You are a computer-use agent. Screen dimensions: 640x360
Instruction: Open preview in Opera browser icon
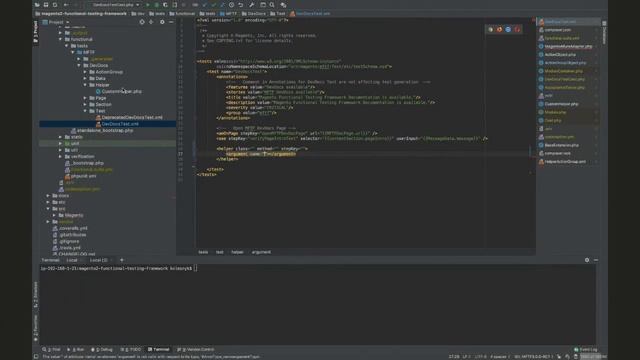(517, 29)
